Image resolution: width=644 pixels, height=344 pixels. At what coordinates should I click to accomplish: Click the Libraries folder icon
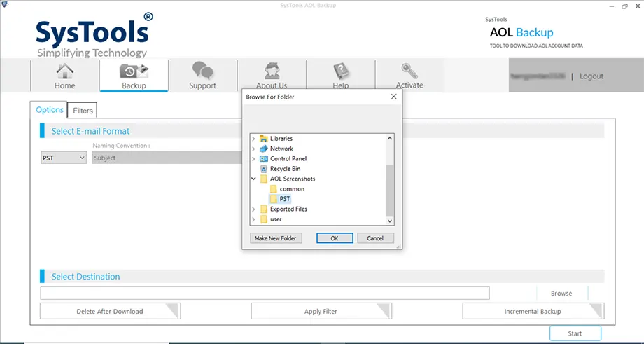(264, 139)
